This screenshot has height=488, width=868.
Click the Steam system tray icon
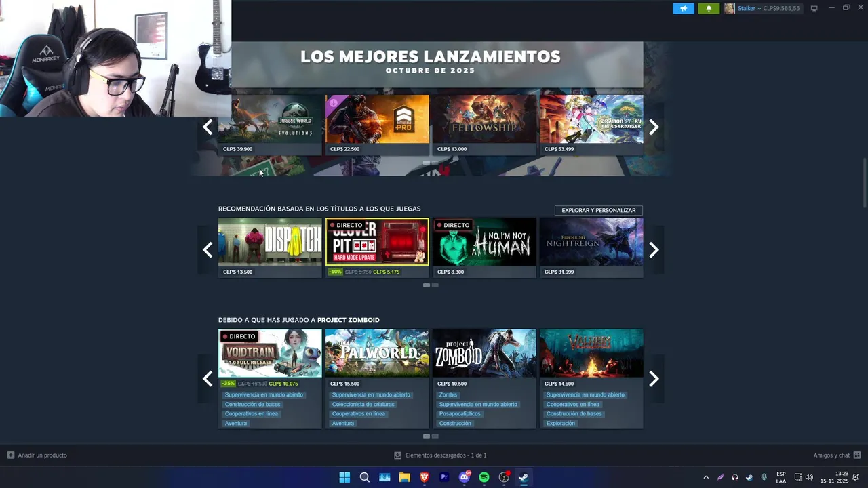point(749,477)
